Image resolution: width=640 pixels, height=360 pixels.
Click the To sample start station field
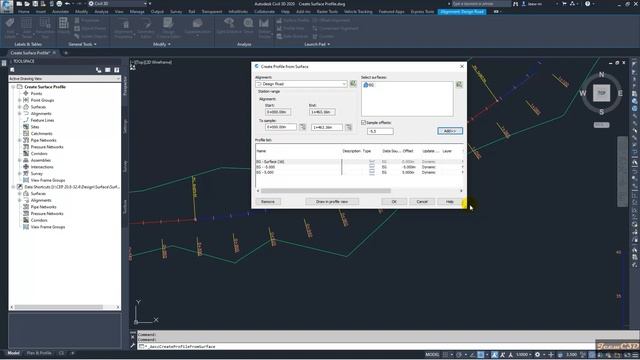(281, 127)
